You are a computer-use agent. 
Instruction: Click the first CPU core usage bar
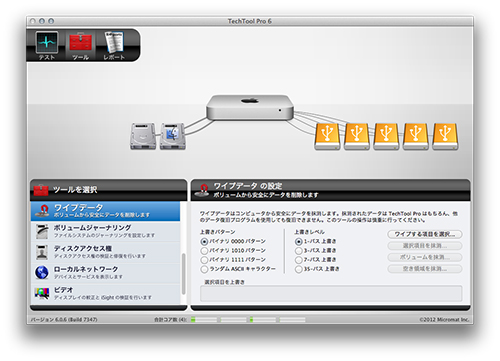point(204,320)
